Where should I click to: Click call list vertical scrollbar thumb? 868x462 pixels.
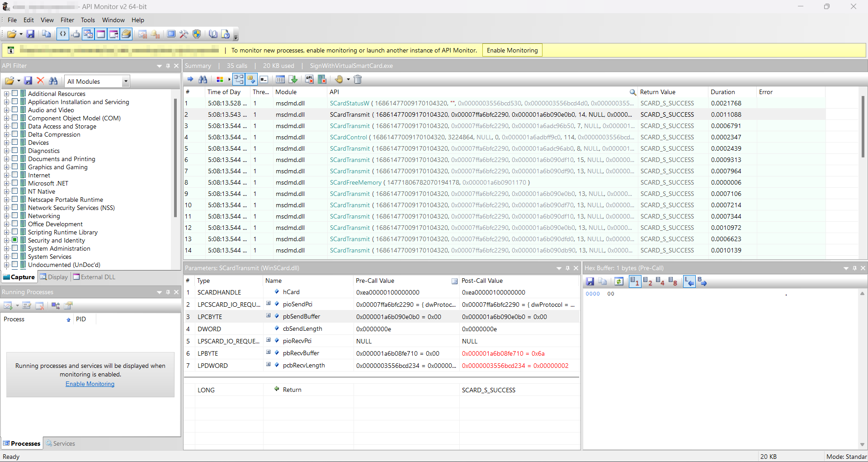(x=863, y=127)
